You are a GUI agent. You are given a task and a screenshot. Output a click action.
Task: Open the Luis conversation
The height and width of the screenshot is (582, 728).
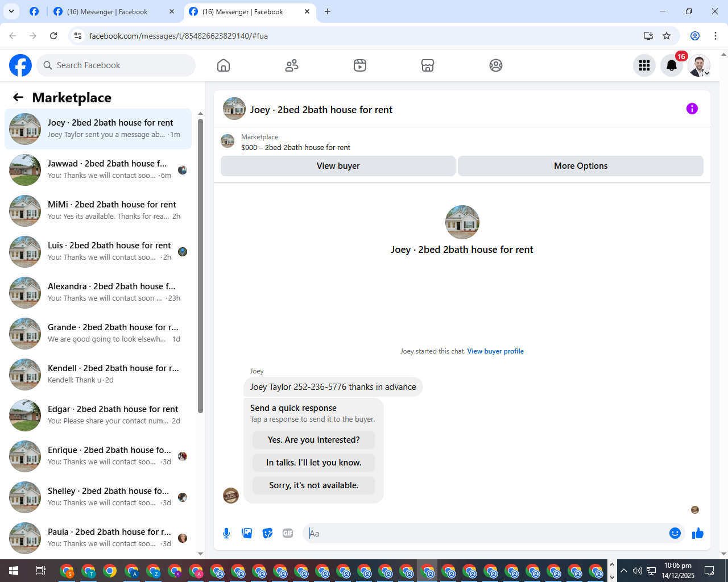point(98,252)
